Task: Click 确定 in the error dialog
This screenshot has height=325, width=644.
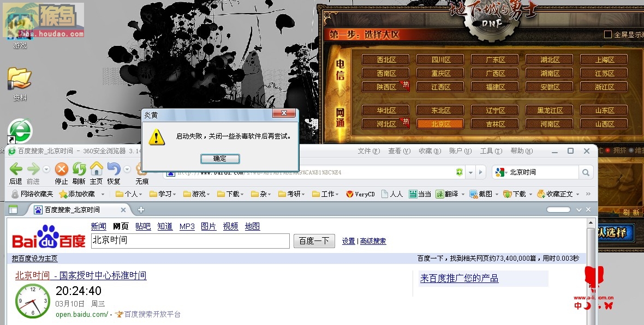Action: coord(220,159)
